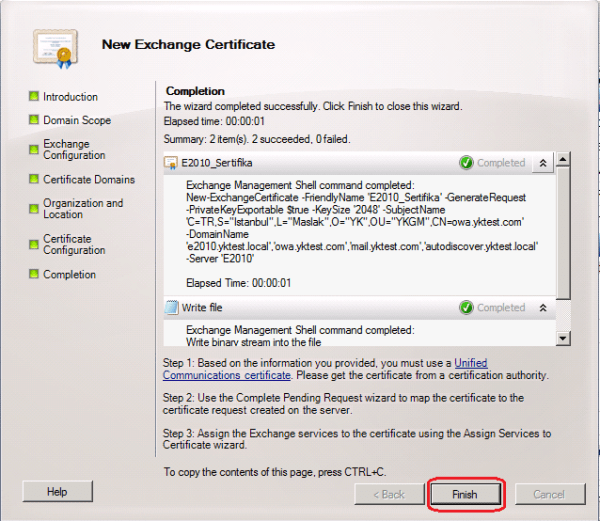Click the E2010_Sertifika certificate row icon
Viewport: 600px width, 521px height.
tap(170, 163)
